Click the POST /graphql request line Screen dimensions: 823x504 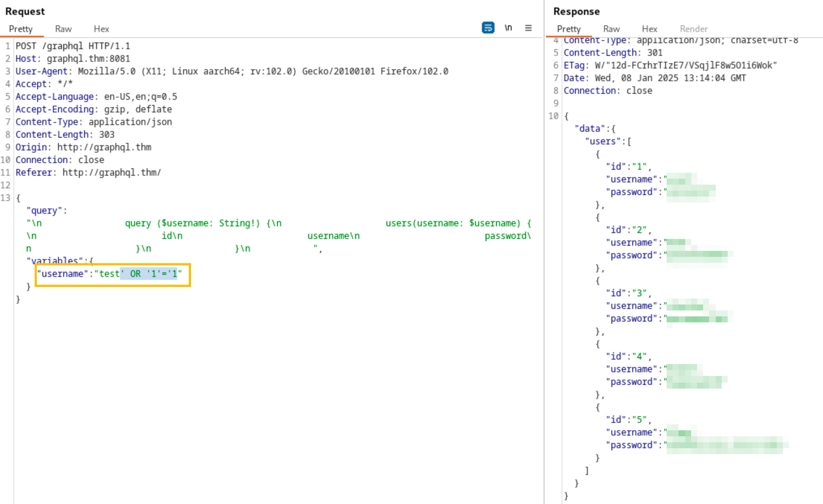click(73, 46)
